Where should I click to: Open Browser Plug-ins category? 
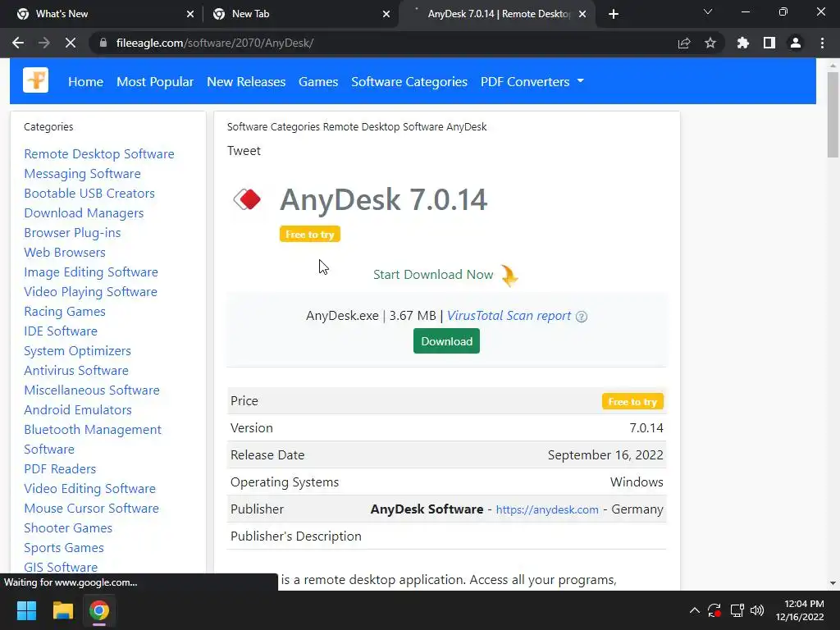72,232
